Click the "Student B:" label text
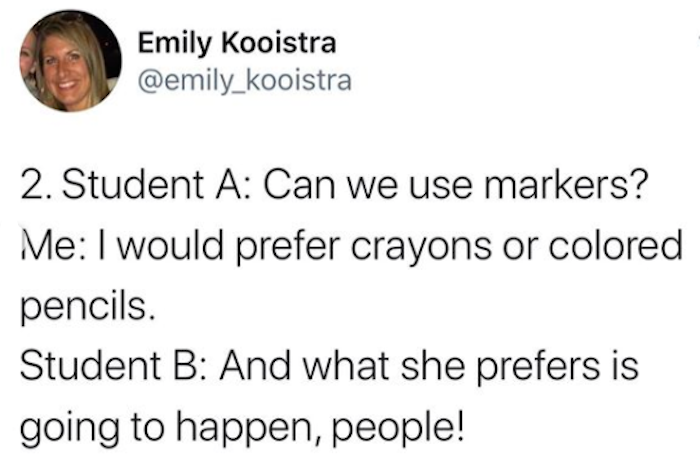Screen dimensions: 700x471 click(113, 366)
